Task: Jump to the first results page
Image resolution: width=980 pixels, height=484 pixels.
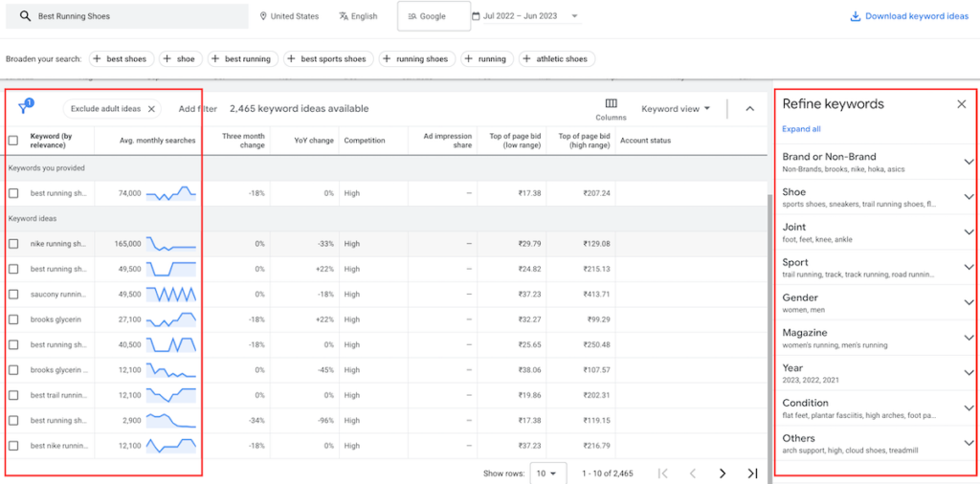Action: tap(664, 473)
